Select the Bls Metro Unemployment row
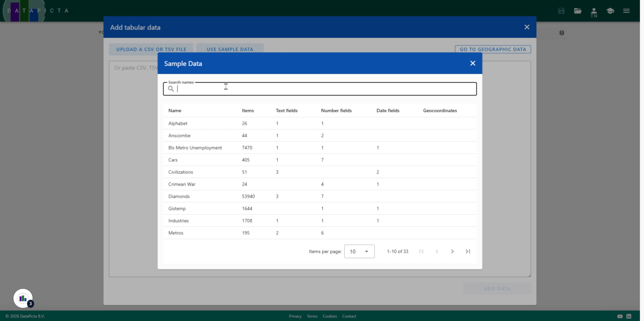This screenshot has height=321, width=644. point(195,148)
